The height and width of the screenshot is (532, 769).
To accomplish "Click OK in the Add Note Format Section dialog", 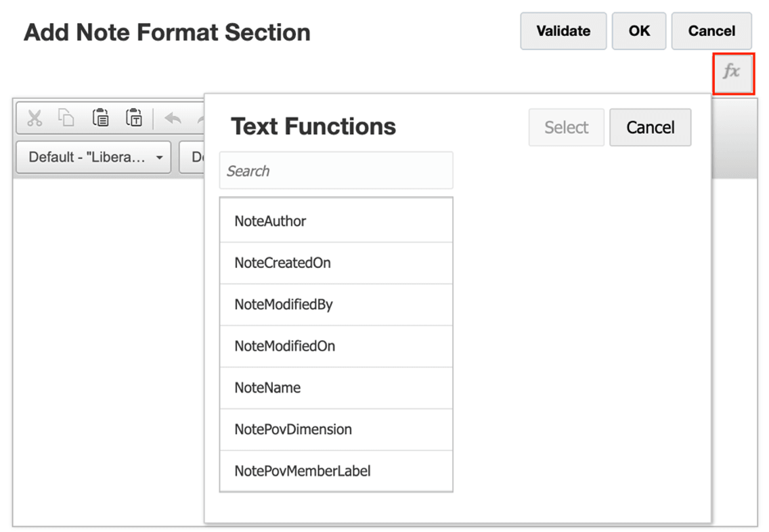I will coord(639,31).
